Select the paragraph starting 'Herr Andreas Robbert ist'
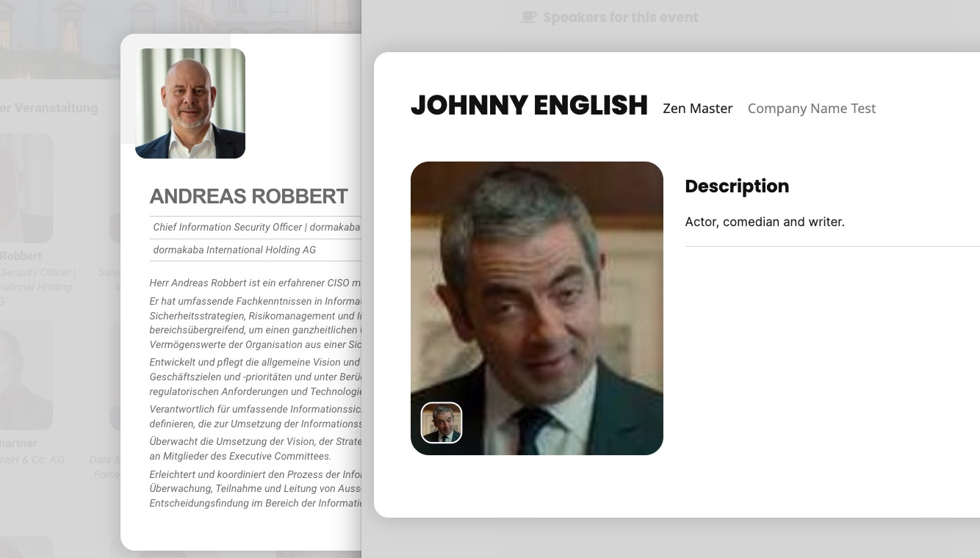Image resolution: width=980 pixels, height=558 pixels. pos(255,283)
